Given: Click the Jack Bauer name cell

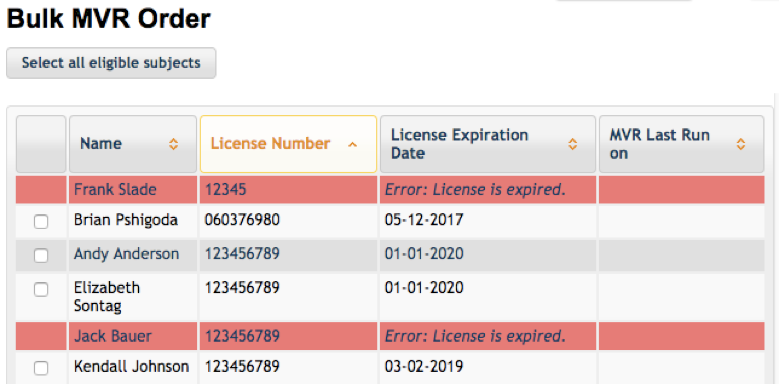Looking at the screenshot, I should pyautogui.click(x=133, y=336).
